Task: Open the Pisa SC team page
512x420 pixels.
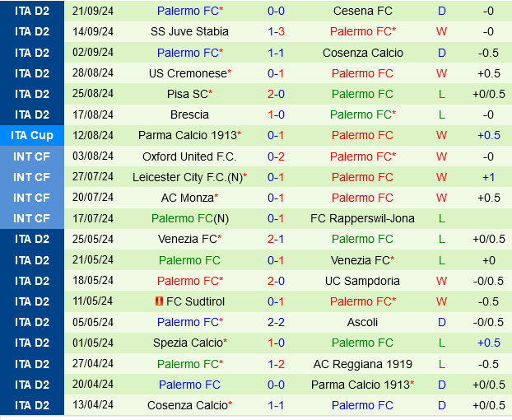Action: coord(187,94)
